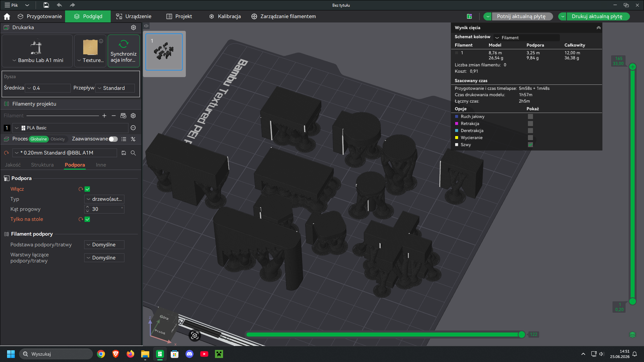This screenshot has height=362, width=644.
Task: Click the green plate layout icon
Action: pyautogui.click(x=470, y=16)
